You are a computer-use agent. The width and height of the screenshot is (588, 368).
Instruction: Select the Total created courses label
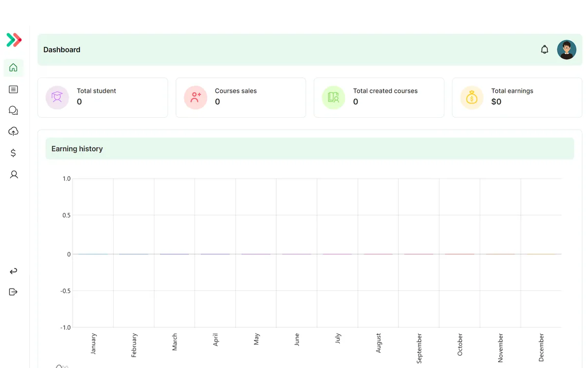[x=385, y=91]
